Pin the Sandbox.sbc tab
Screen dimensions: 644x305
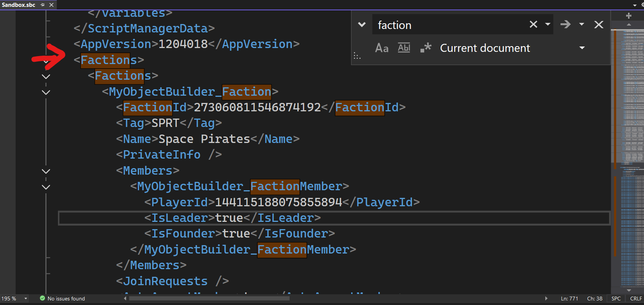(43, 5)
